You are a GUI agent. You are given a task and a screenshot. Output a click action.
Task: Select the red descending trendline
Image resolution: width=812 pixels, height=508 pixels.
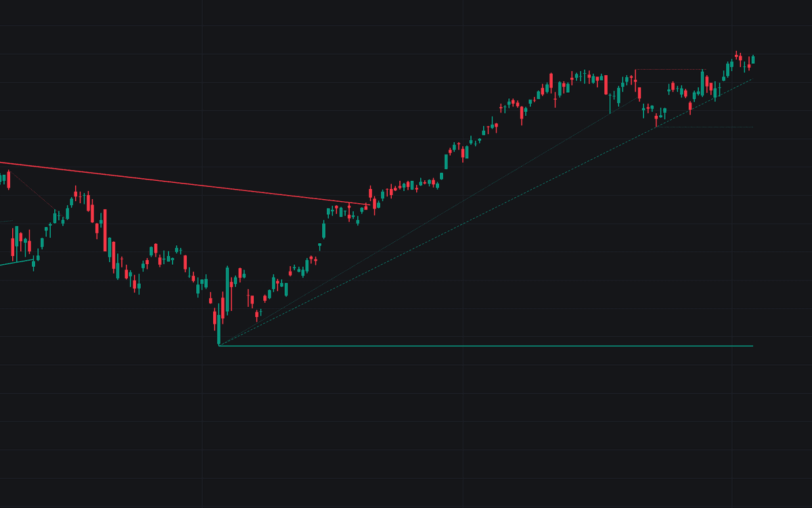[184, 183]
